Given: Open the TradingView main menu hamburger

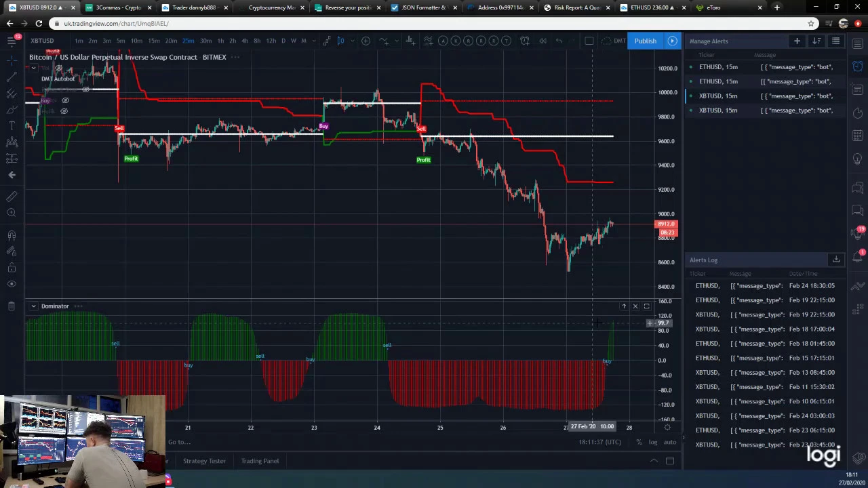Looking at the screenshot, I should point(12,41).
